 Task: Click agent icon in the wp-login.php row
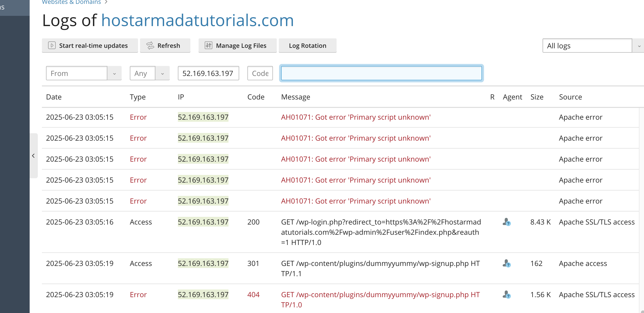(x=507, y=222)
